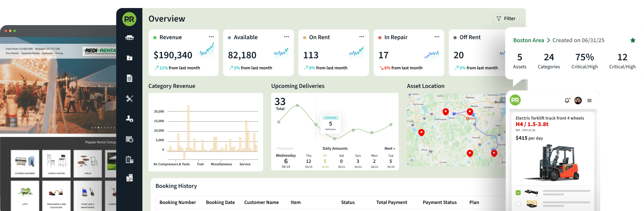Click the PR logo in mobile panel
644x211 pixels.
[515, 100]
